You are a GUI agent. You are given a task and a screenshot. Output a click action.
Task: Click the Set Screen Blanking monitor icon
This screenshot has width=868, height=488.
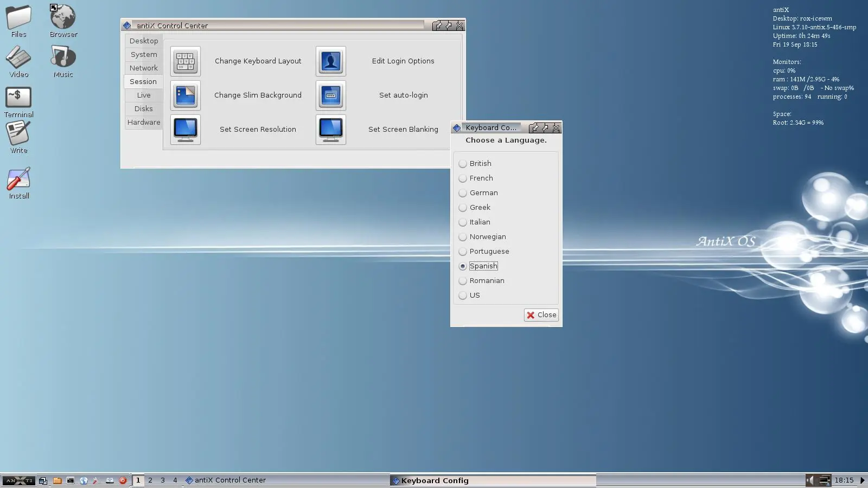[x=331, y=130]
